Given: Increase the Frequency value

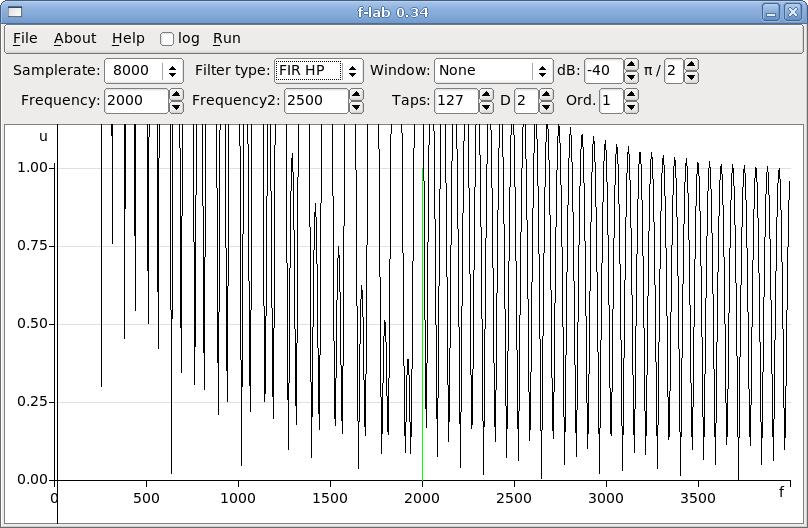Looking at the screenshot, I should [176, 95].
